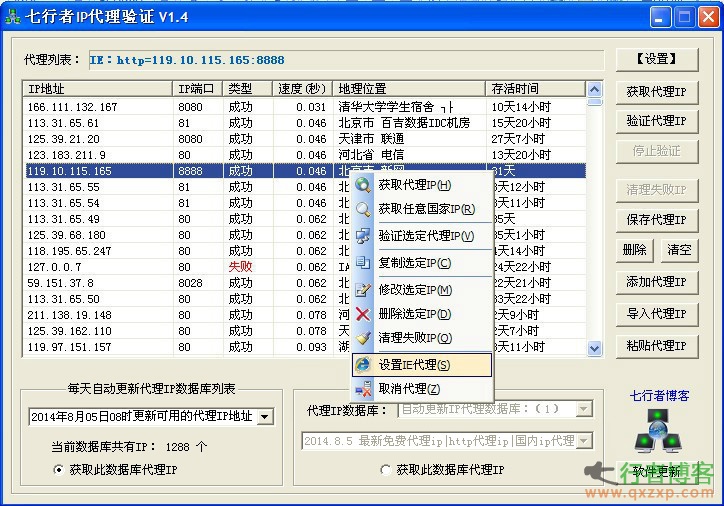The image size is (724, 506).
Task: Click the 粘贴代理IP button
Action: [657, 346]
